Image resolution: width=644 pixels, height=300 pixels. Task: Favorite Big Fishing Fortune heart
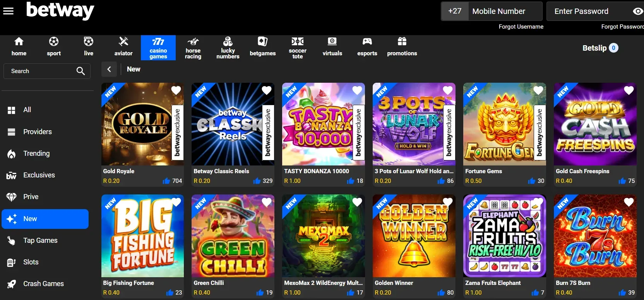coord(176,202)
